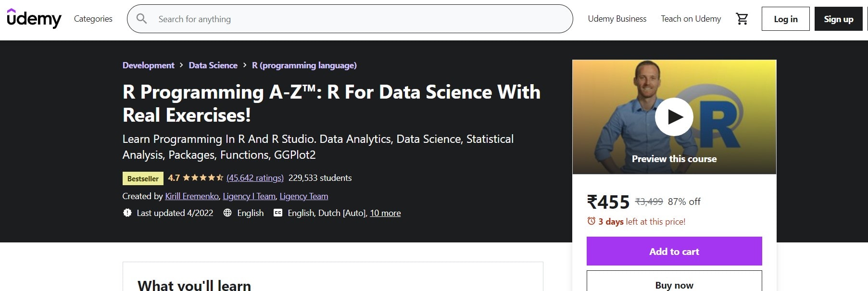Click the star rating icons

(202, 178)
